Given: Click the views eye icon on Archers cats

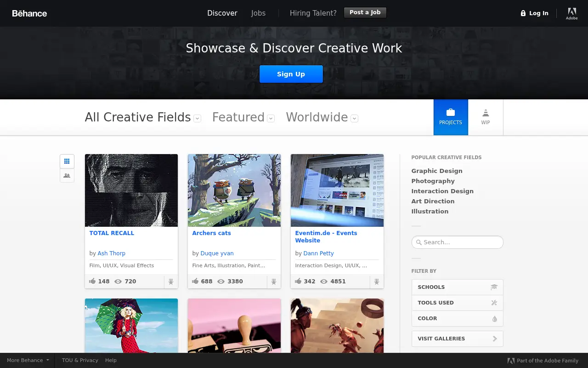Looking at the screenshot, I should click(x=221, y=282).
